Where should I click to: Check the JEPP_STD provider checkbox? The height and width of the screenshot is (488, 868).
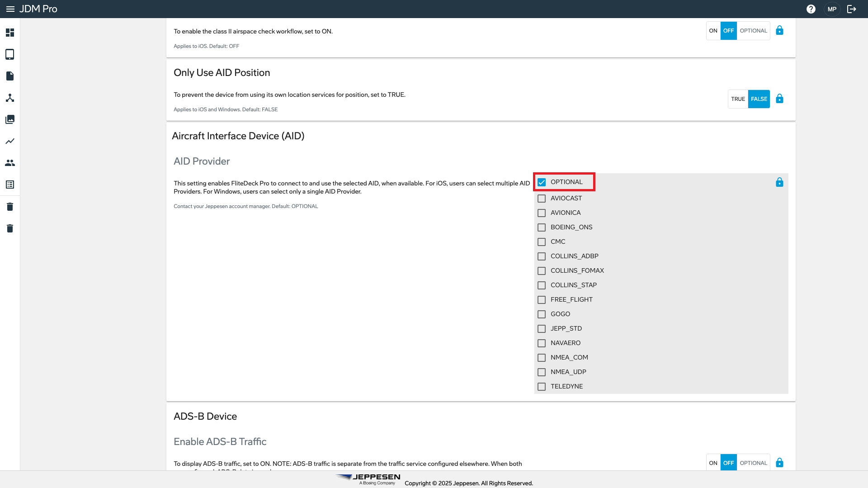pos(542,329)
